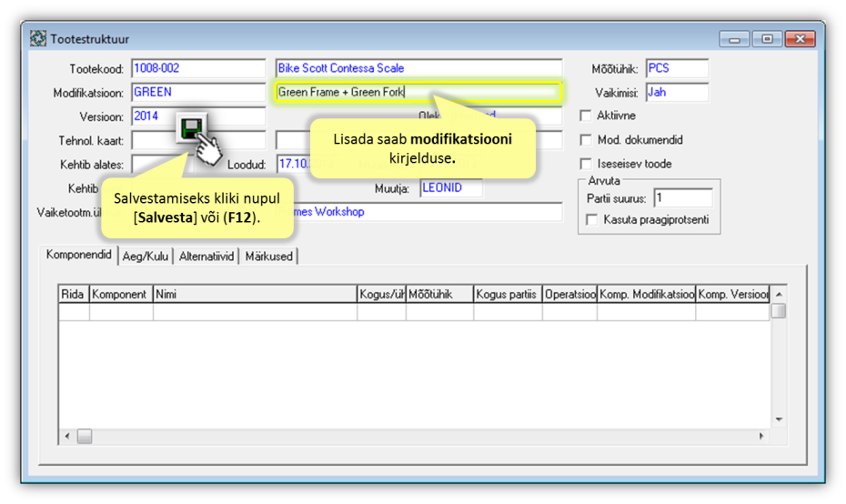This screenshot has width=846, height=504.
Task: Click the Komp. Versioon column header
Action: (x=732, y=294)
